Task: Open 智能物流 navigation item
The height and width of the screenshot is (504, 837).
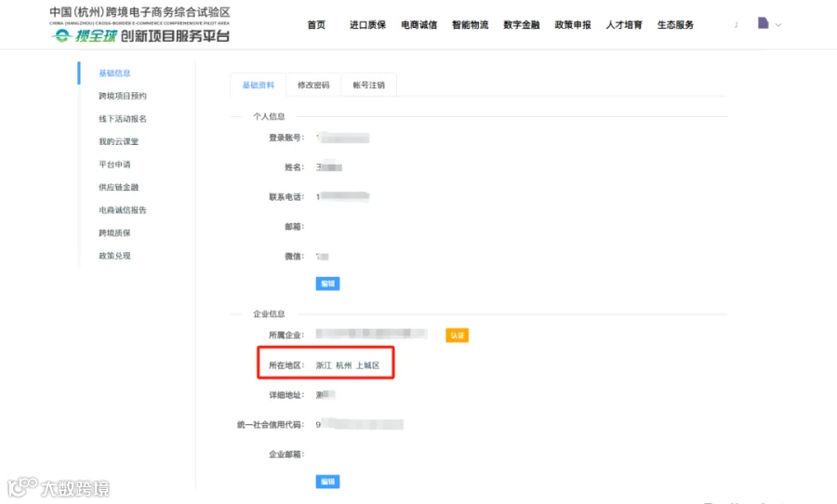Action: tap(470, 24)
